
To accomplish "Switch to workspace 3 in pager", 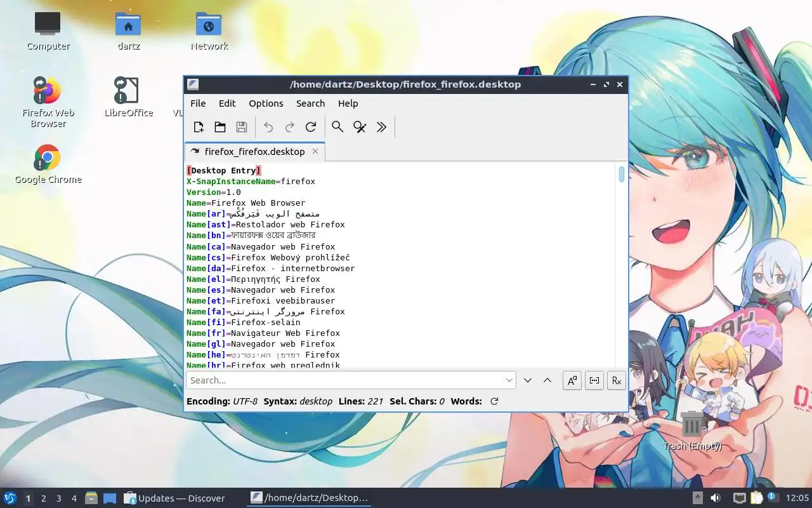I will pos(58,498).
